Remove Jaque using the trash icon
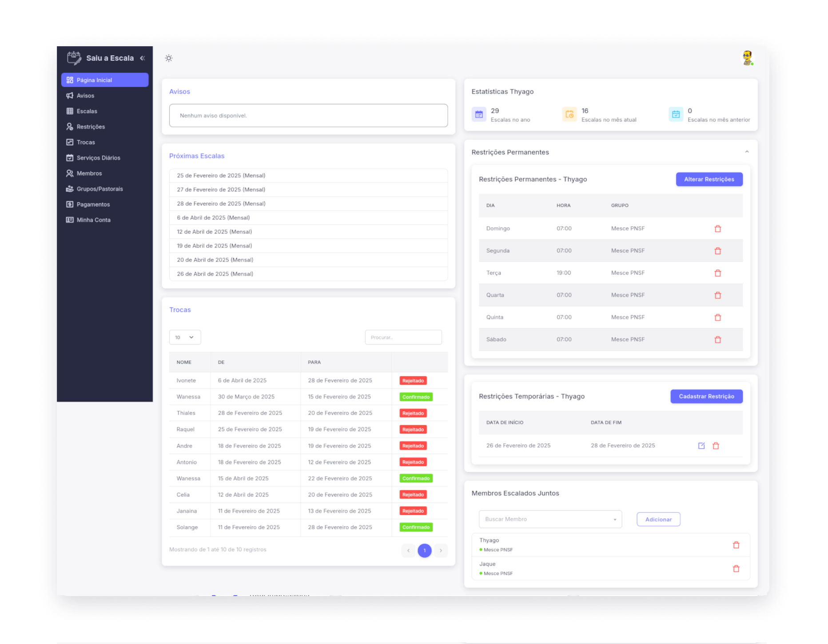 [736, 568]
